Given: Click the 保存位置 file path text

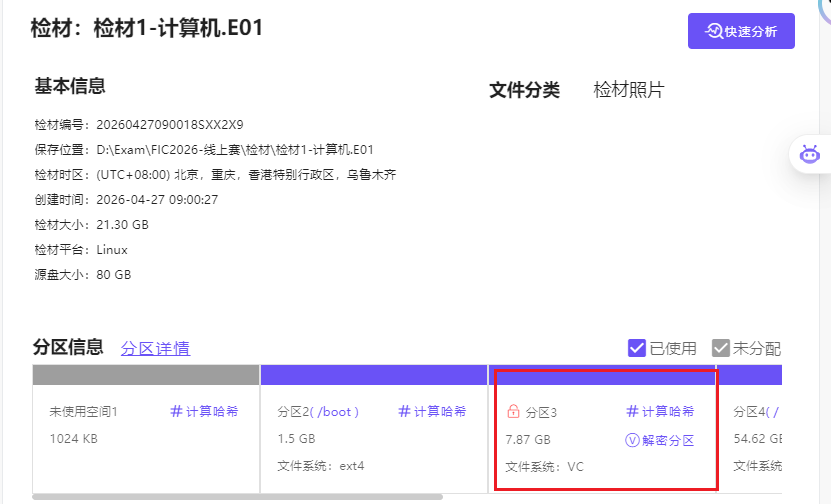Looking at the screenshot, I should 235,150.
